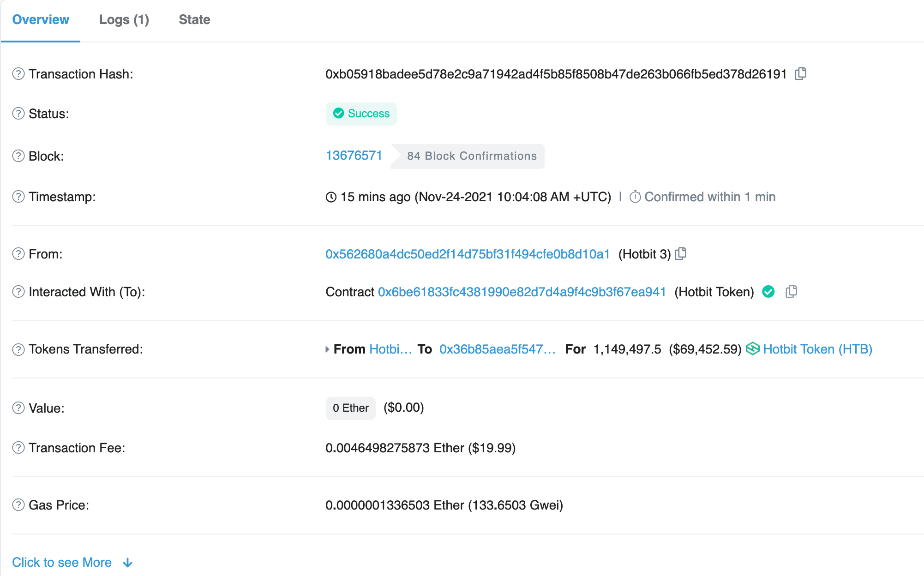Click the Success status badge
The width and height of the screenshot is (924, 576).
(361, 114)
